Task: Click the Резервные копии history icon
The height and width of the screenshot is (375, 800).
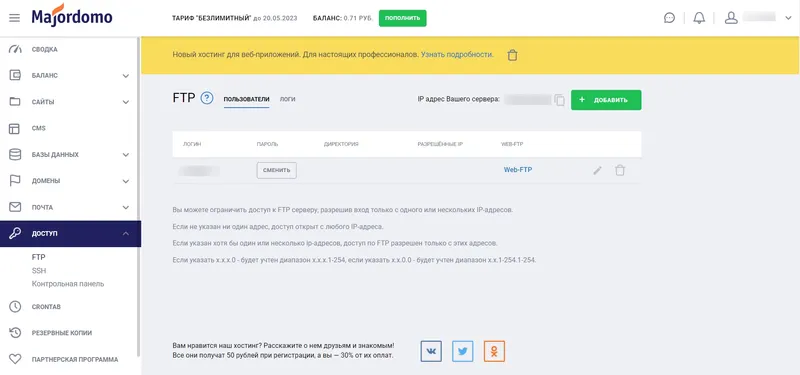Action: pyautogui.click(x=15, y=333)
